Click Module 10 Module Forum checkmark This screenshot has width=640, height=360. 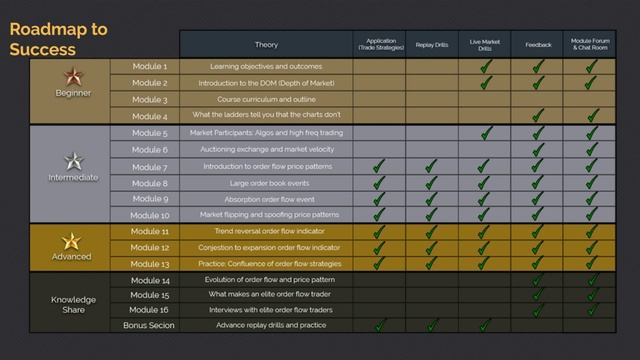click(x=591, y=214)
